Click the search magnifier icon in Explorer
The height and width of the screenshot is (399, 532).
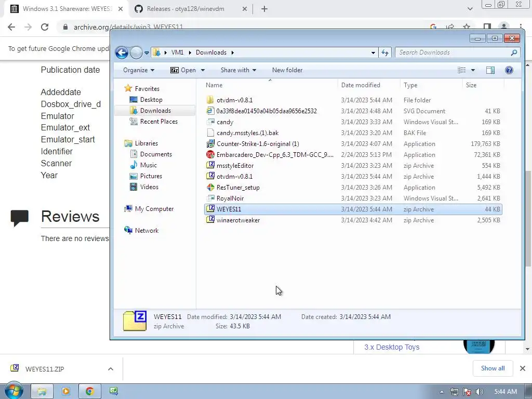coord(514,52)
